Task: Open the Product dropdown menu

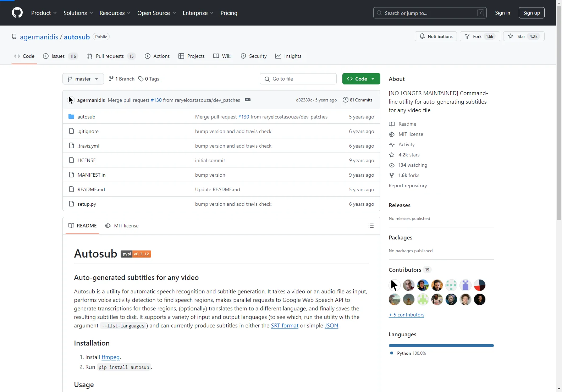Action: click(x=44, y=13)
